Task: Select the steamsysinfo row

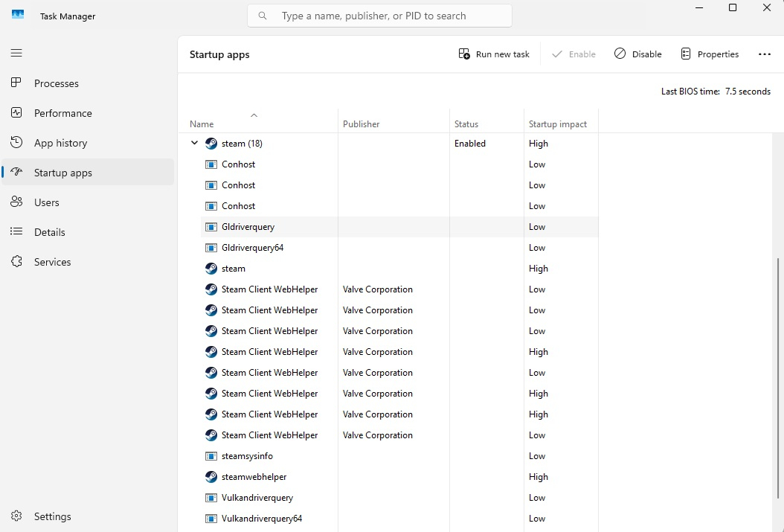Action: (x=399, y=456)
